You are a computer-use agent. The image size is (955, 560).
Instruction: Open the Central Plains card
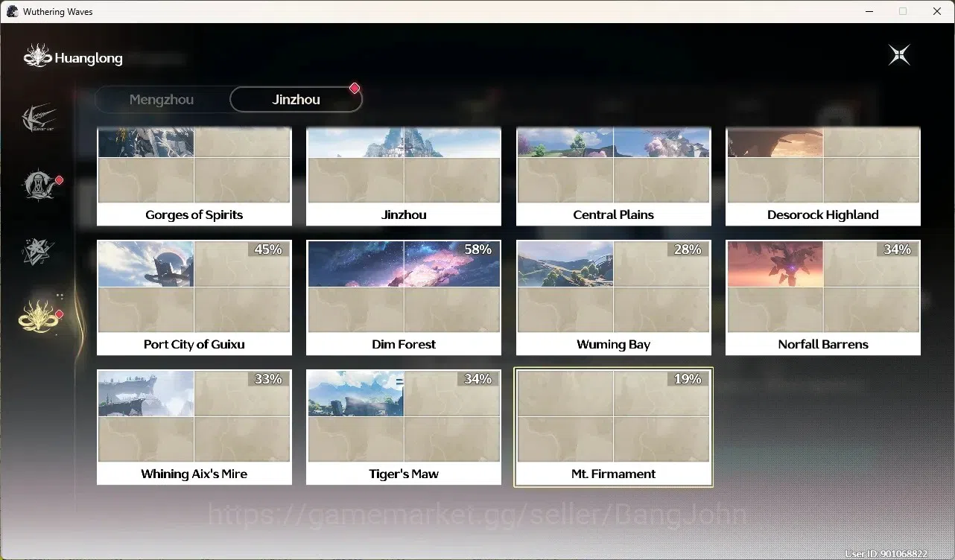pyautogui.click(x=614, y=176)
